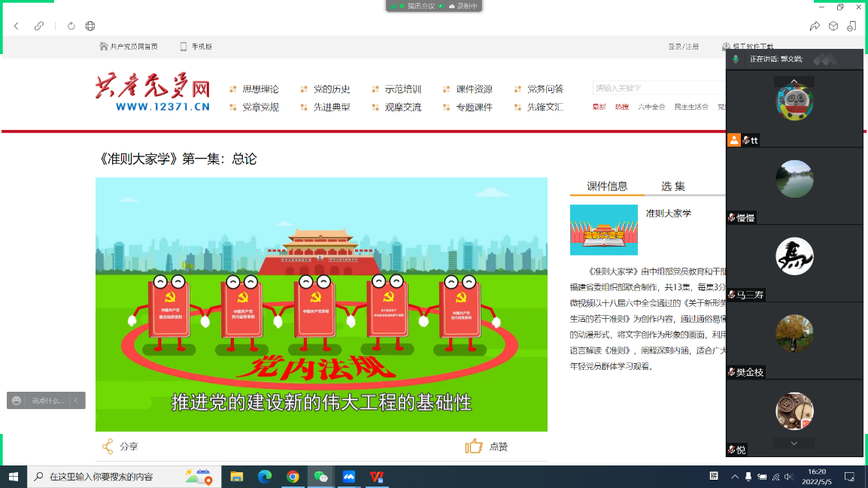Click the thumbs-up 点赞 icon

click(x=474, y=447)
